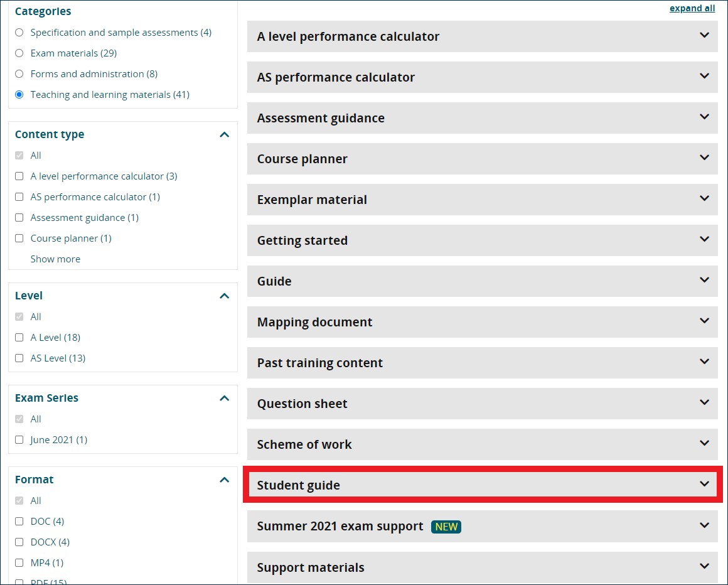The image size is (728, 585).
Task: Expand the Support materials section
Action: [x=311, y=567]
